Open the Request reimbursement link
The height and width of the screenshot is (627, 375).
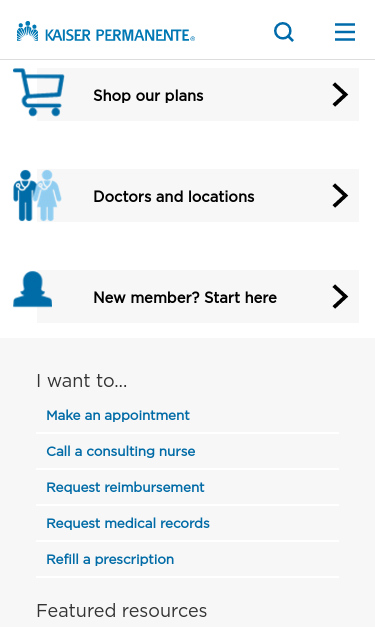125,487
